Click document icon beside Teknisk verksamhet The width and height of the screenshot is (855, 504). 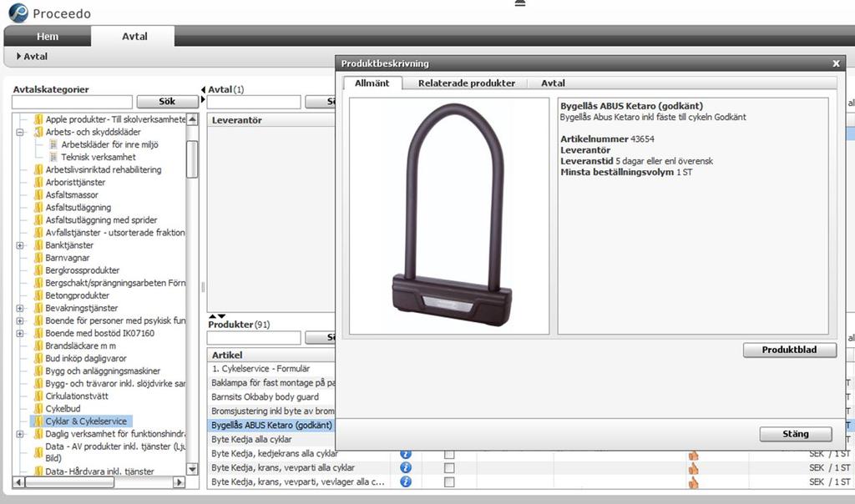(53, 157)
